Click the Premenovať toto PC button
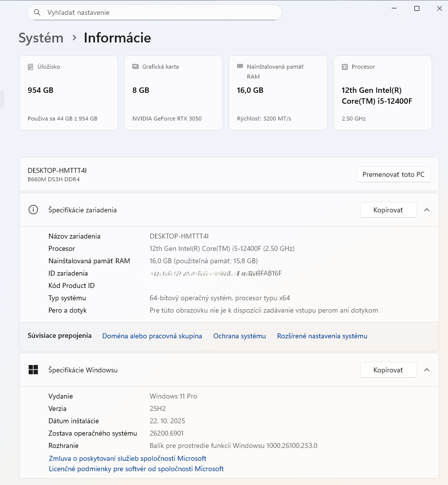Viewport: 448px width, 485px height. (393, 174)
